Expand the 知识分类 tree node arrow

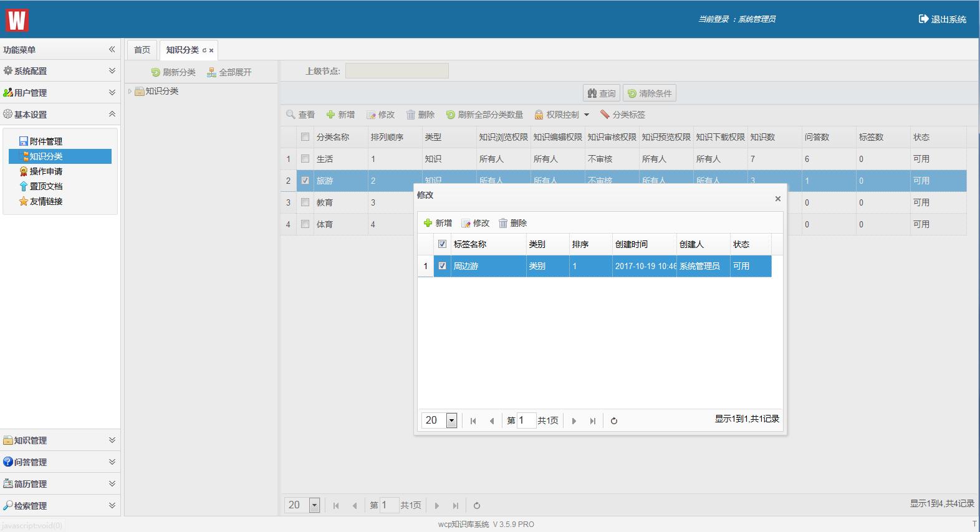click(x=130, y=92)
